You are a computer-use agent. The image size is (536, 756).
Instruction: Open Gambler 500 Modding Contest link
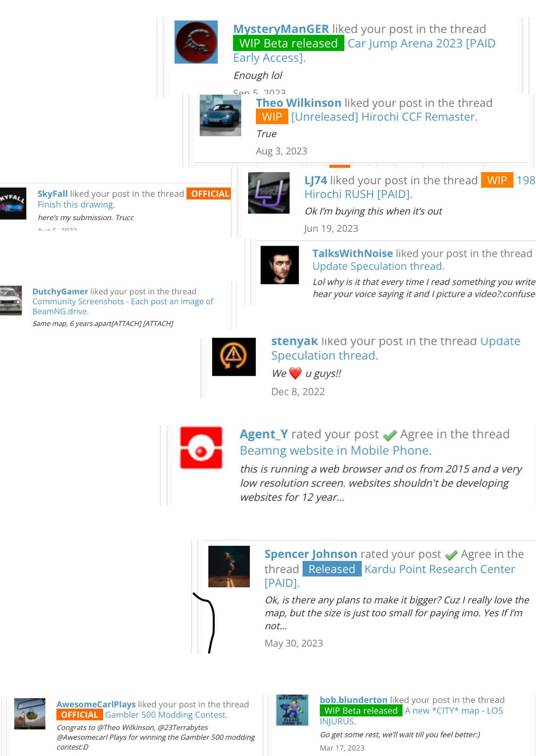pos(166,715)
